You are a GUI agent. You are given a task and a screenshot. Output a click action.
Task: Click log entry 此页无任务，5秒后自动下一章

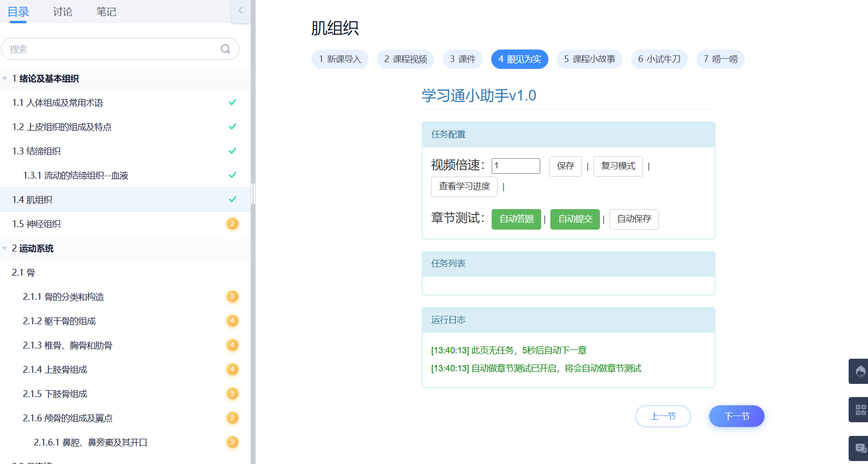click(x=509, y=350)
